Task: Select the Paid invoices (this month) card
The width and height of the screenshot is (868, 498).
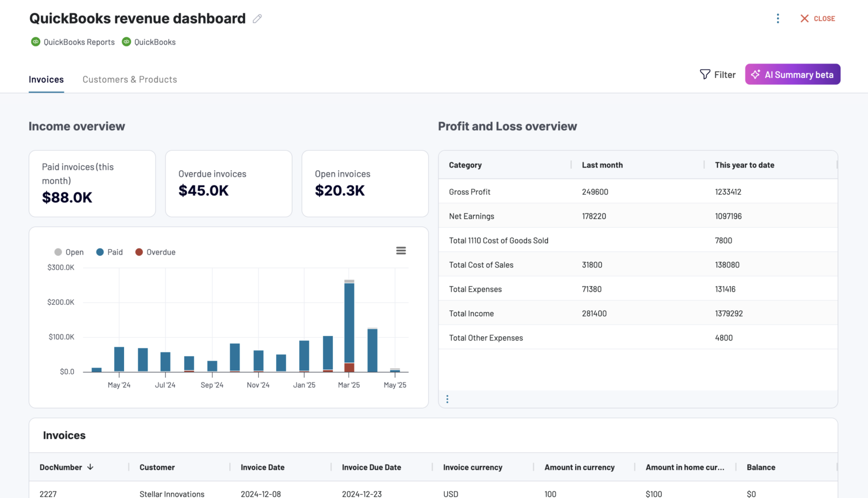Action: pos(92,184)
